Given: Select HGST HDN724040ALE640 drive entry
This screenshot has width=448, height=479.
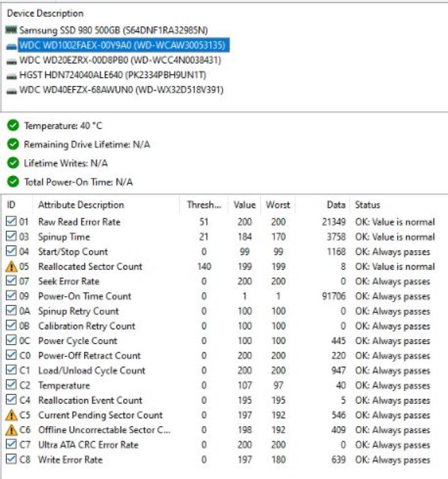Looking at the screenshot, I should click(x=113, y=75).
